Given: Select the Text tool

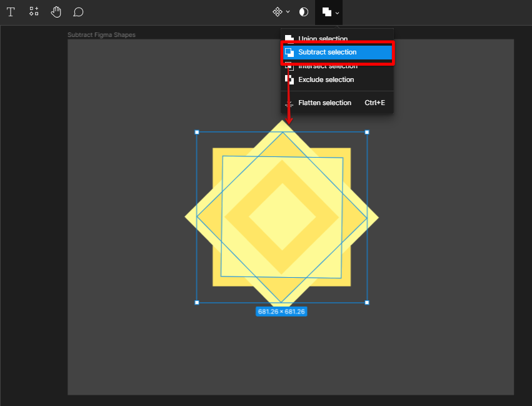Looking at the screenshot, I should pos(11,12).
